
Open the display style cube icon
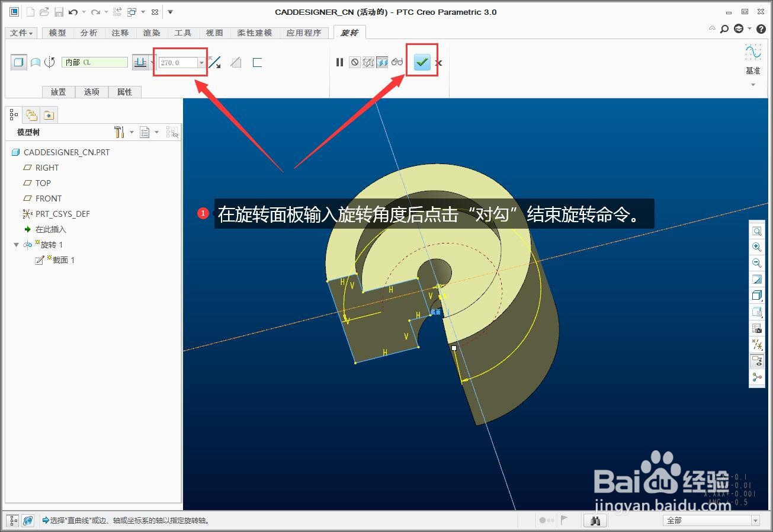756,296
